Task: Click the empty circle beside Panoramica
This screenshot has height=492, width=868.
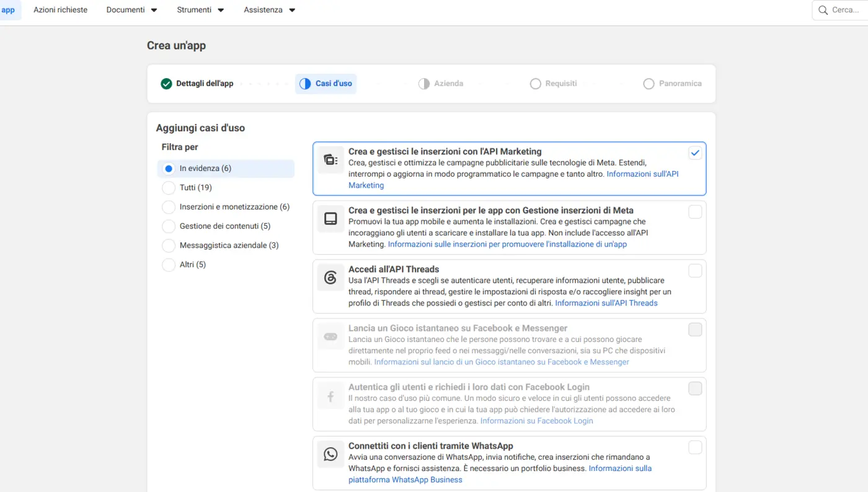Action: coord(649,84)
